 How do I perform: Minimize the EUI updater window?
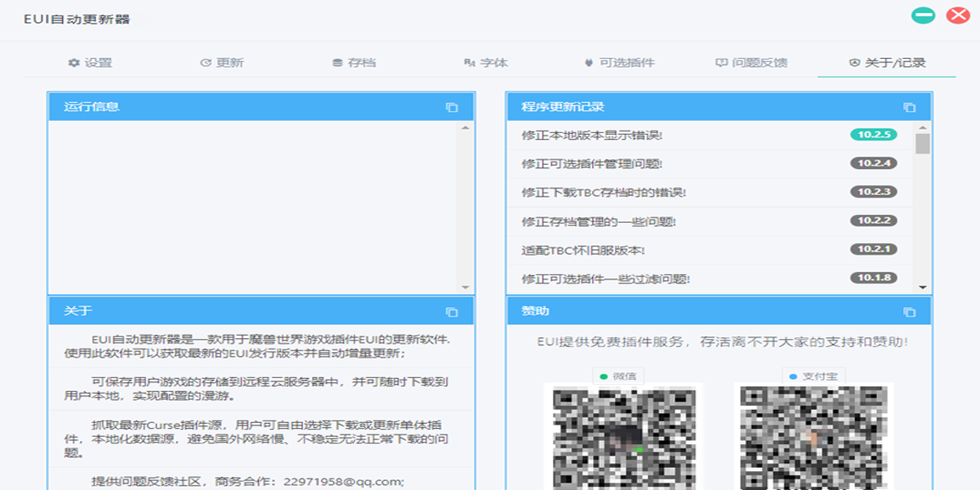pos(924,16)
